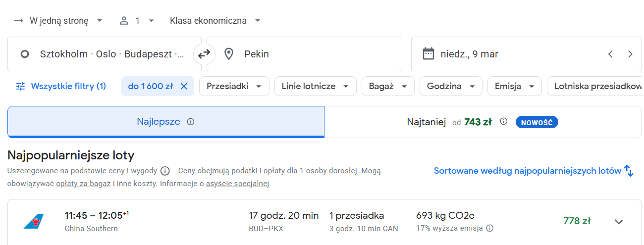Viewport: 644px width, 245px height.
Task: Click flight times 11:45 – 12:05
Action: (97, 215)
